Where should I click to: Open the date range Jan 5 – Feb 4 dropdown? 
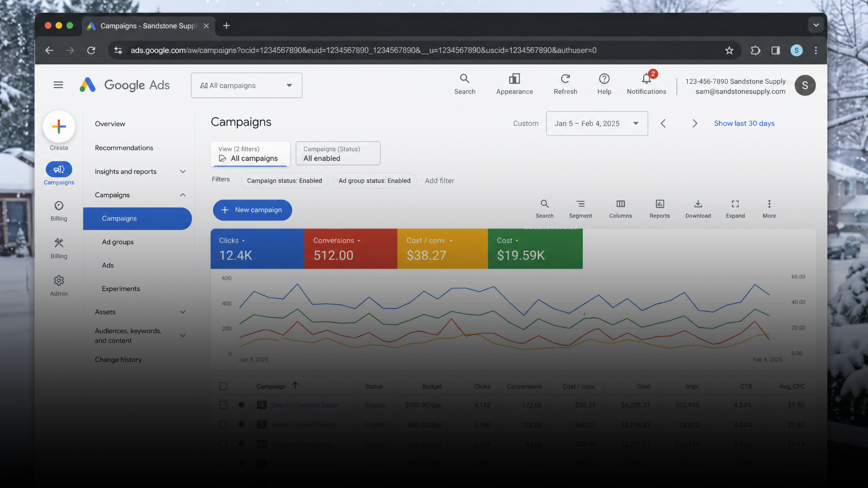click(x=597, y=123)
